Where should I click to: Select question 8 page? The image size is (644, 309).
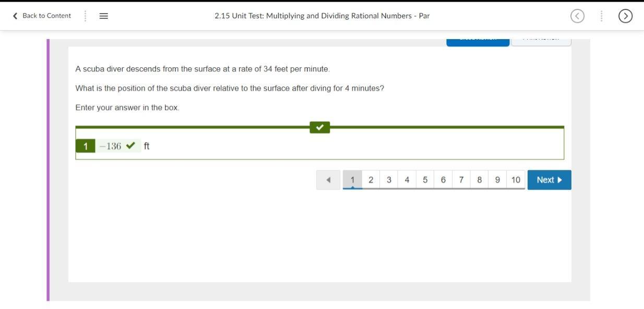click(479, 180)
